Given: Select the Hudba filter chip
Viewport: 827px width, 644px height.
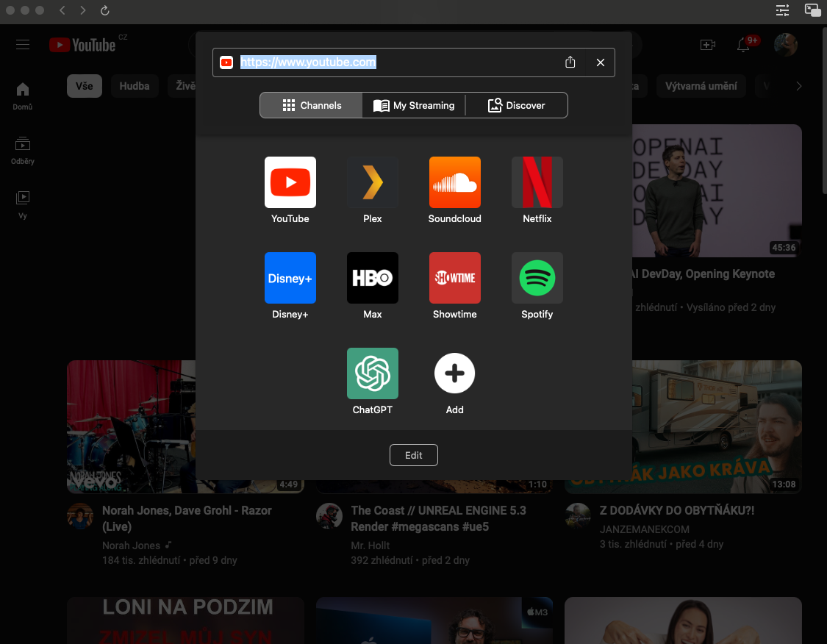Looking at the screenshot, I should (x=135, y=86).
